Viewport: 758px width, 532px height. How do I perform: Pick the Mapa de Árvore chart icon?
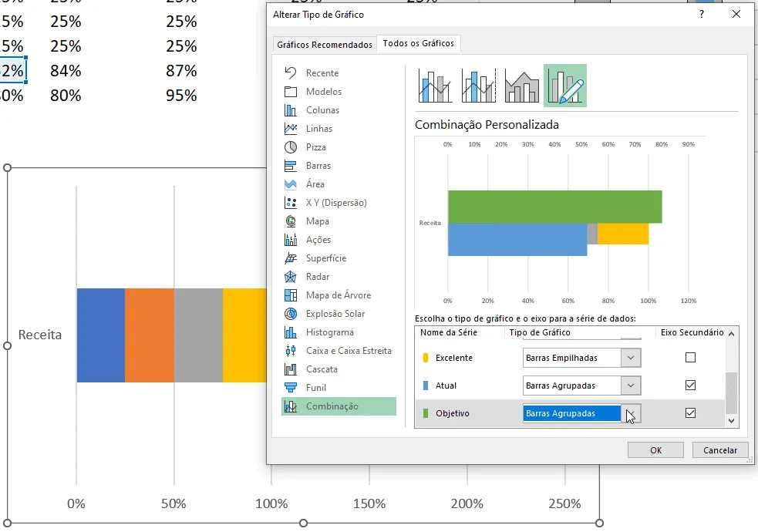pos(291,295)
